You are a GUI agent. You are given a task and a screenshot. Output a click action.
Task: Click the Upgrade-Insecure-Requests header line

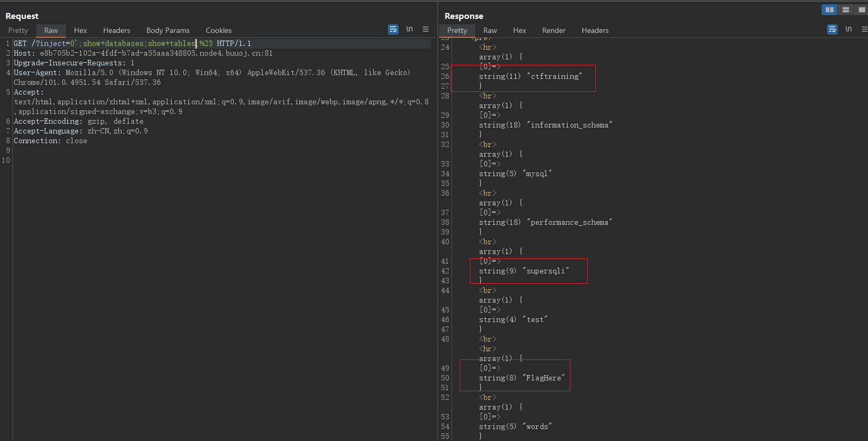[x=74, y=63]
